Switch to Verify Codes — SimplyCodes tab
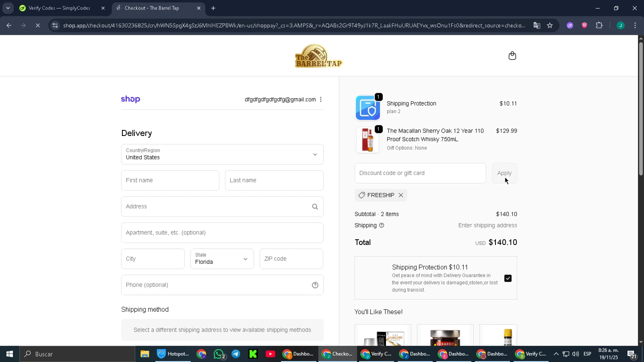The height and width of the screenshot is (362, 644). 60,8
